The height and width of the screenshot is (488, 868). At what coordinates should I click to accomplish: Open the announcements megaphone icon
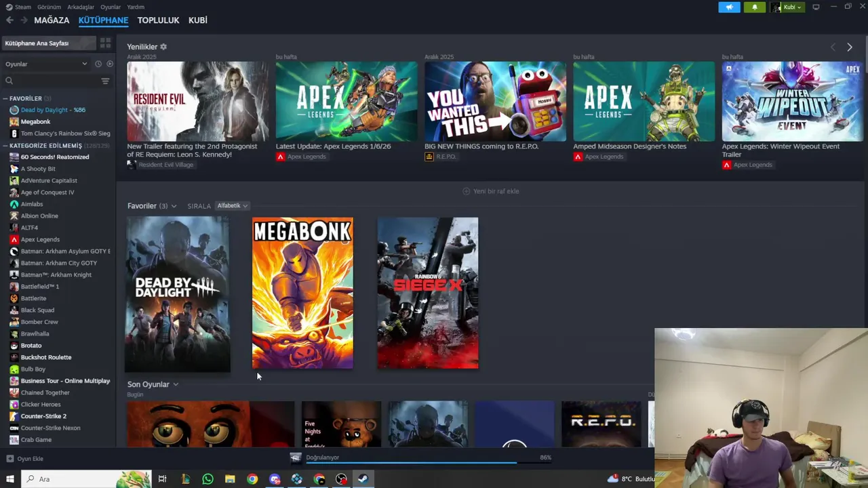pos(730,7)
